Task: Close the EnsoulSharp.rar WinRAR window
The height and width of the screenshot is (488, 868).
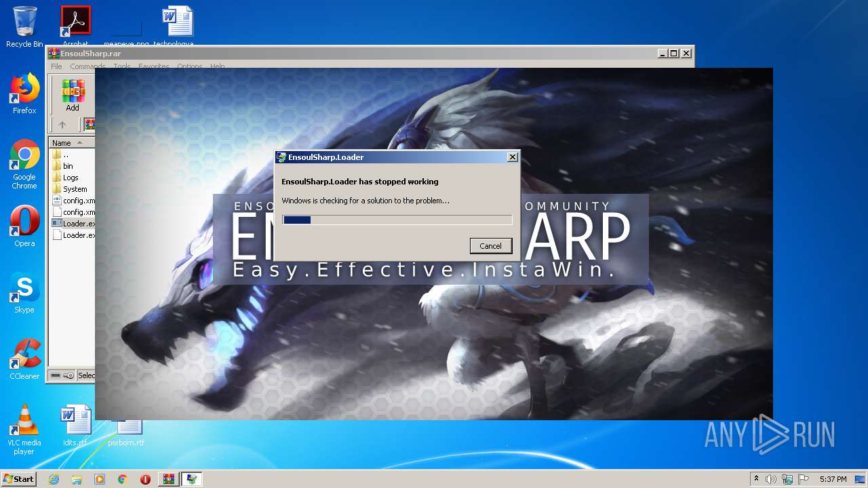Action: [686, 53]
